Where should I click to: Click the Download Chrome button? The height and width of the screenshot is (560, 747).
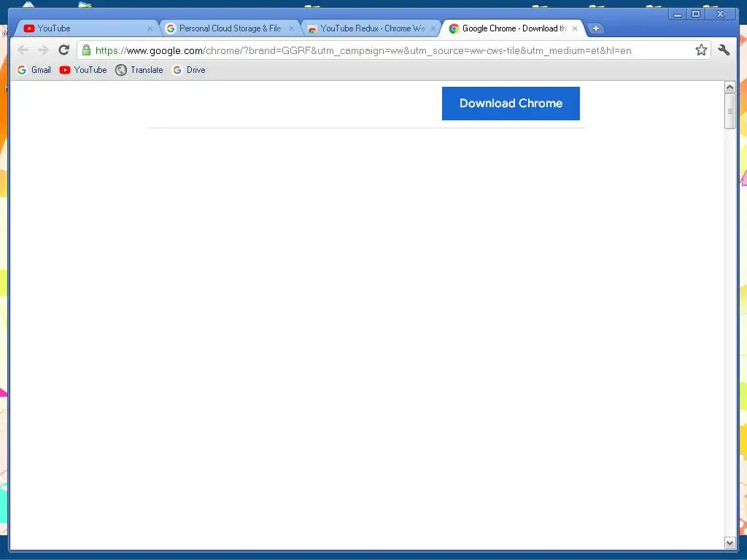click(511, 104)
